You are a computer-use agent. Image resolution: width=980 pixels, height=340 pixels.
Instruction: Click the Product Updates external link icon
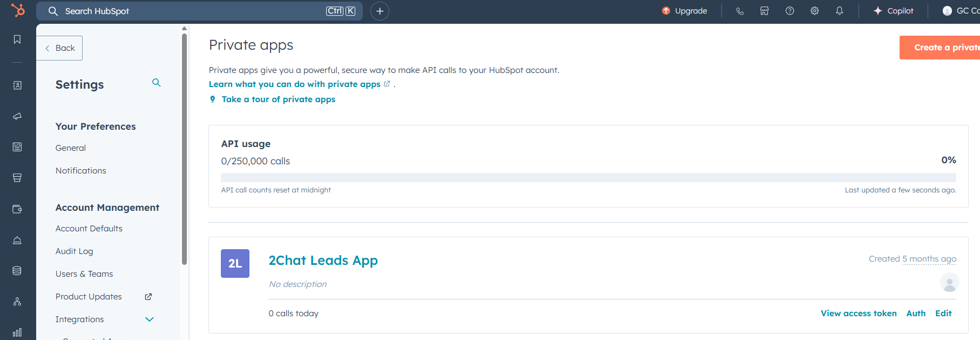148,297
